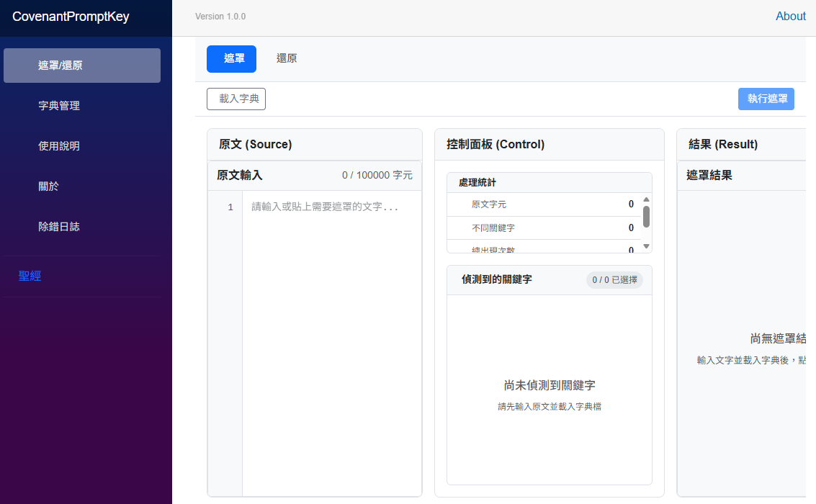This screenshot has height=504, width=816.
Task: Go to 字典管理 in the sidebar
Action: click(x=59, y=106)
